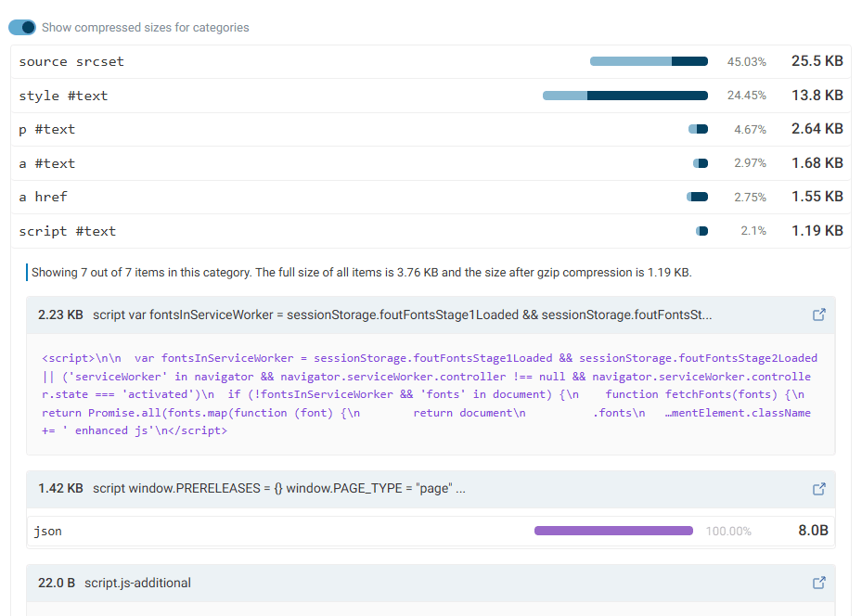Viewport: 862px width, 616px height.
Task: Click the purple json size bar
Action: [x=613, y=532]
